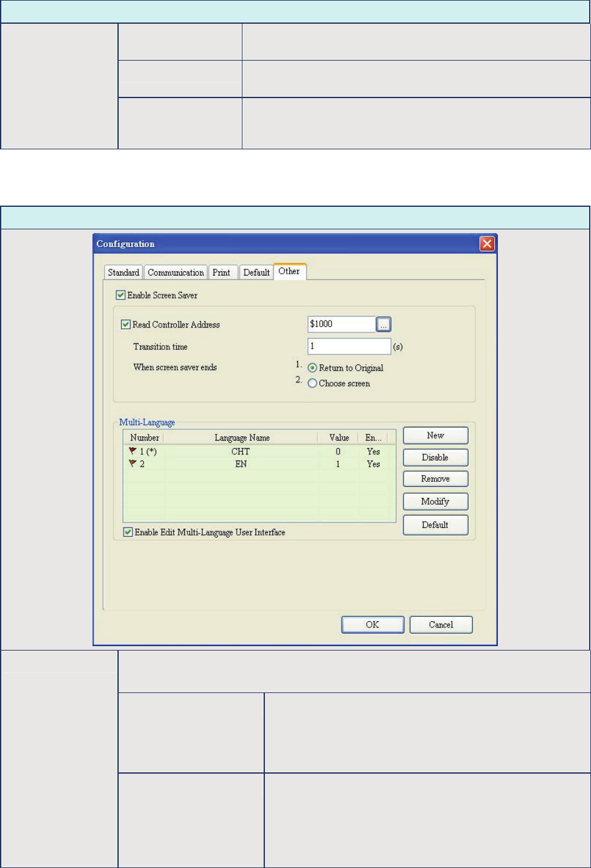Click the Modify language button

(435, 501)
